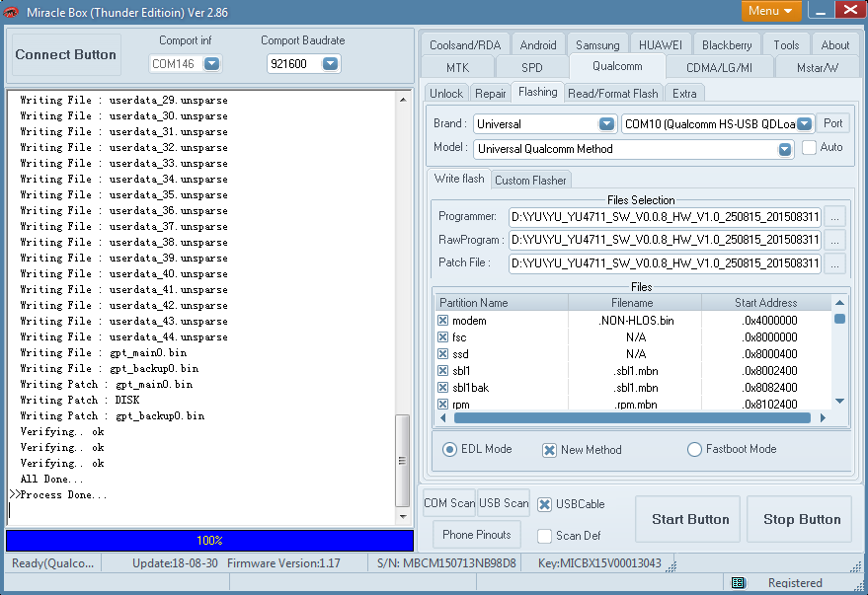Expand the Brand Universal dropdown
The height and width of the screenshot is (595, 868).
606,124
